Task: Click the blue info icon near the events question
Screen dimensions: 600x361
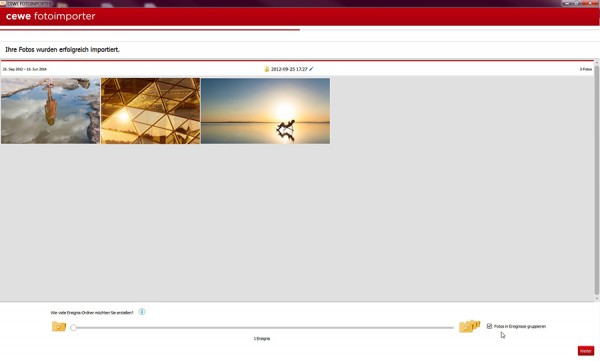Action: 142,312
